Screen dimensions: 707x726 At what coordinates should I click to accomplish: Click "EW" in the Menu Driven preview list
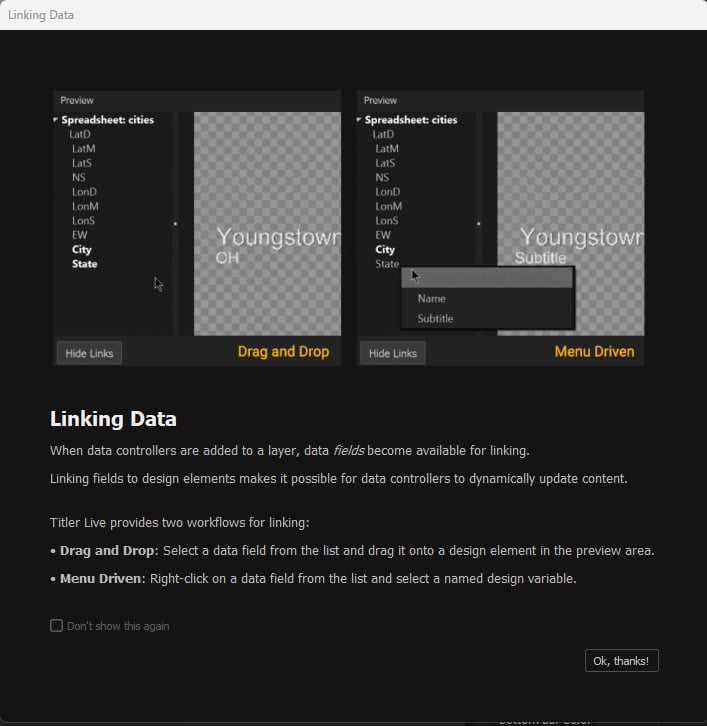point(383,235)
